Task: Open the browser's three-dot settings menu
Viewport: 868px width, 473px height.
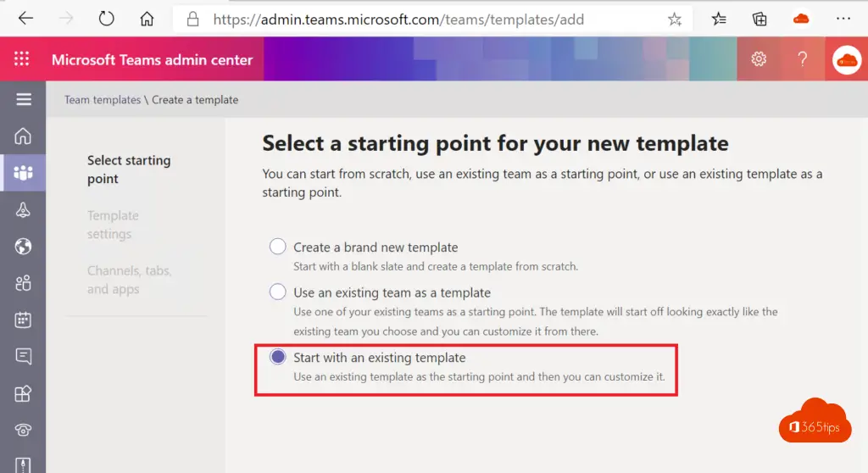Action: [x=843, y=19]
